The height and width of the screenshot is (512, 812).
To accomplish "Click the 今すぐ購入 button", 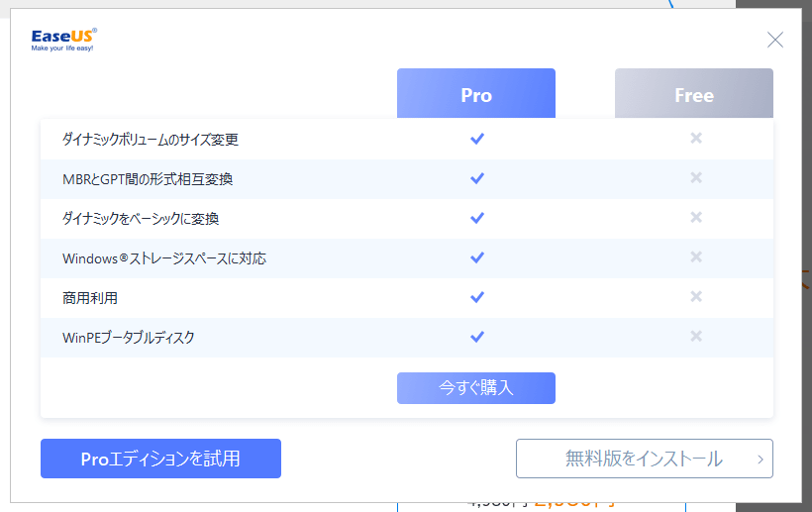I will pyautogui.click(x=476, y=388).
